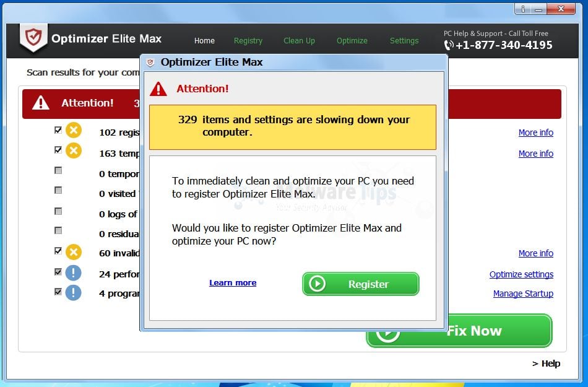Close the Optimizer Elite Max window
Screen dimensions: 588x387
point(561,9)
